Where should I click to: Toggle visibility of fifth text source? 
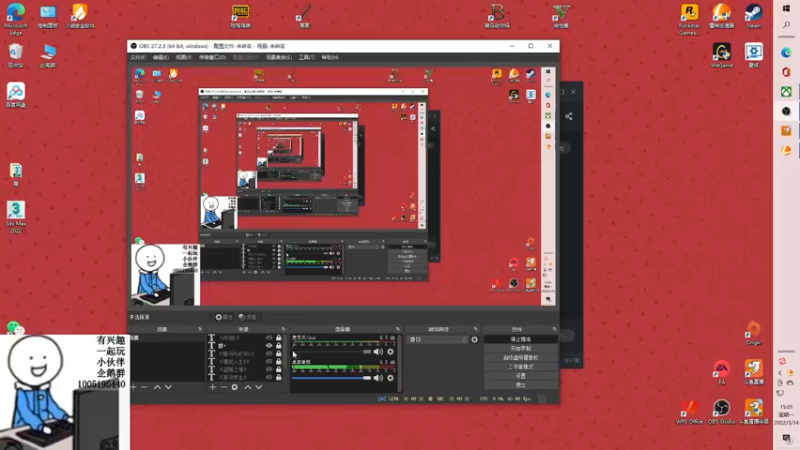[x=269, y=369]
